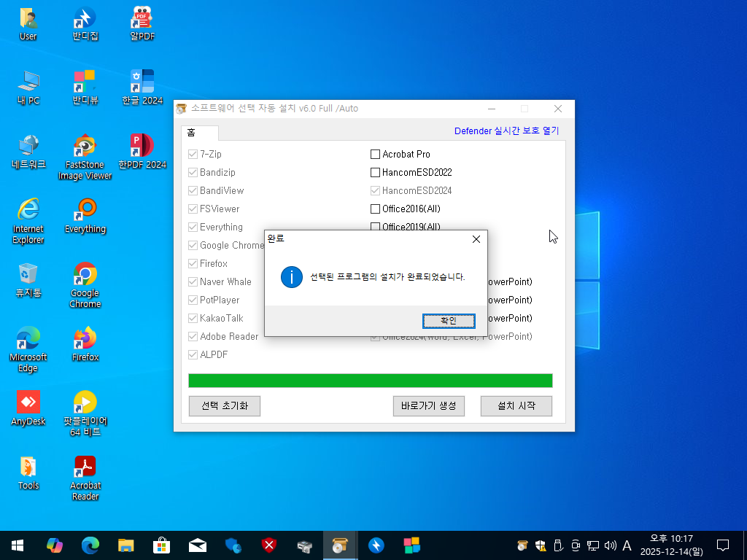The height and width of the screenshot is (560, 747).
Task: Close the 완료 dialog with X
Action: pos(476,239)
